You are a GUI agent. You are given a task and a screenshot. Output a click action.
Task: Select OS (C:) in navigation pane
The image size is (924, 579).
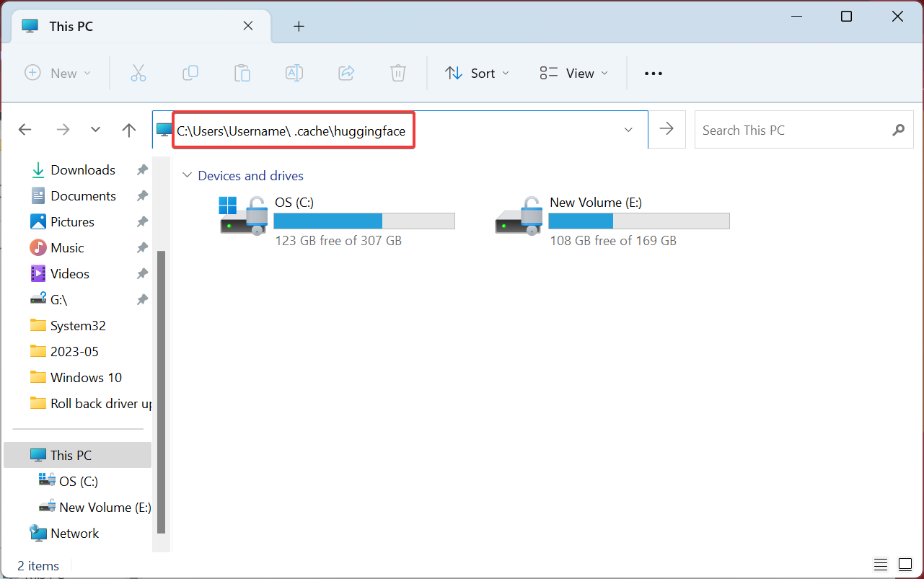79,482
